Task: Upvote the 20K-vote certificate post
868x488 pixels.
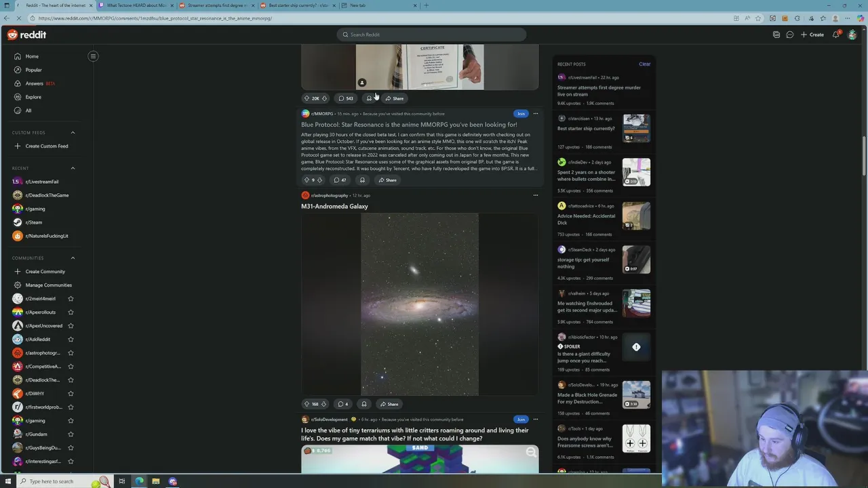Action: pos(307,98)
